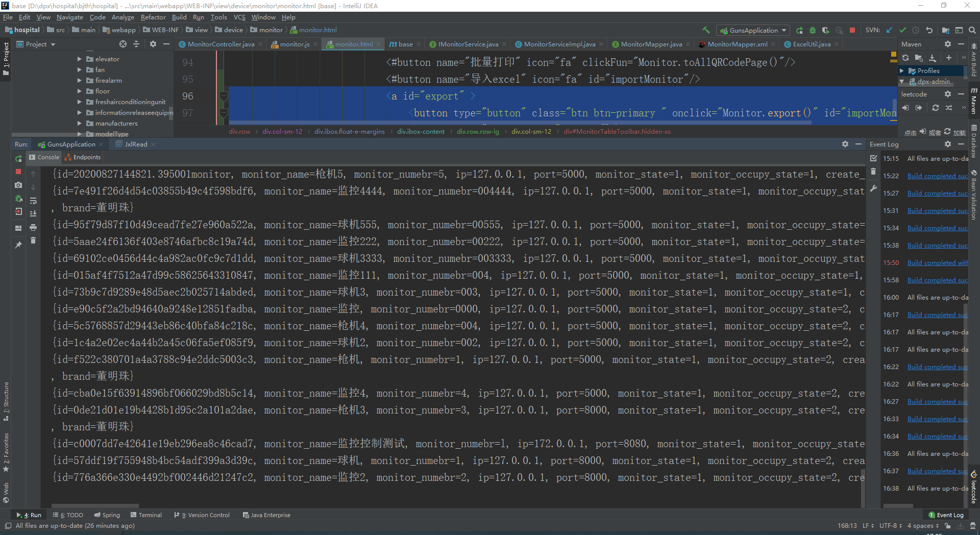The width and height of the screenshot is (980, 535).
Task: Add a Maven project with plus icon
Action: pyautogui.click(x=948, y=58)
